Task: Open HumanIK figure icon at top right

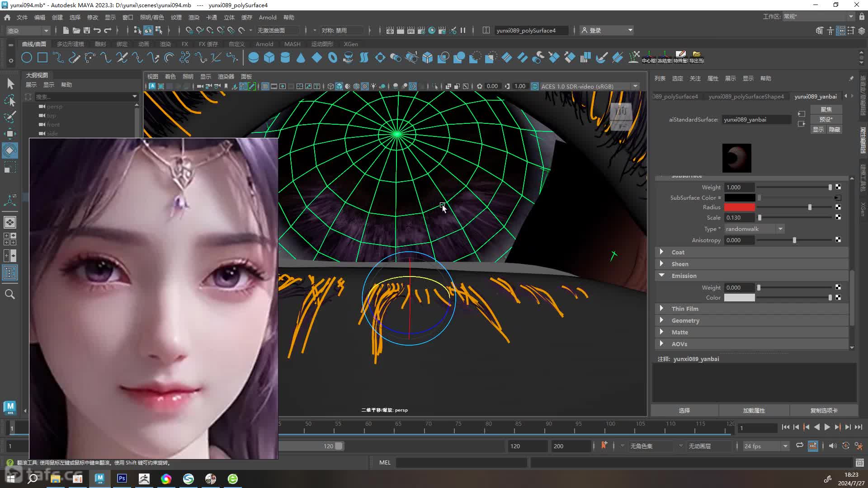Action: point(830,30)
